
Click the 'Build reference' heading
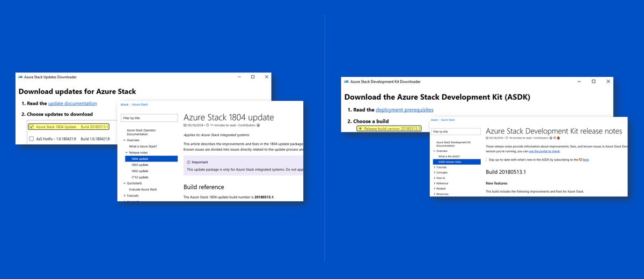[203, 187]
